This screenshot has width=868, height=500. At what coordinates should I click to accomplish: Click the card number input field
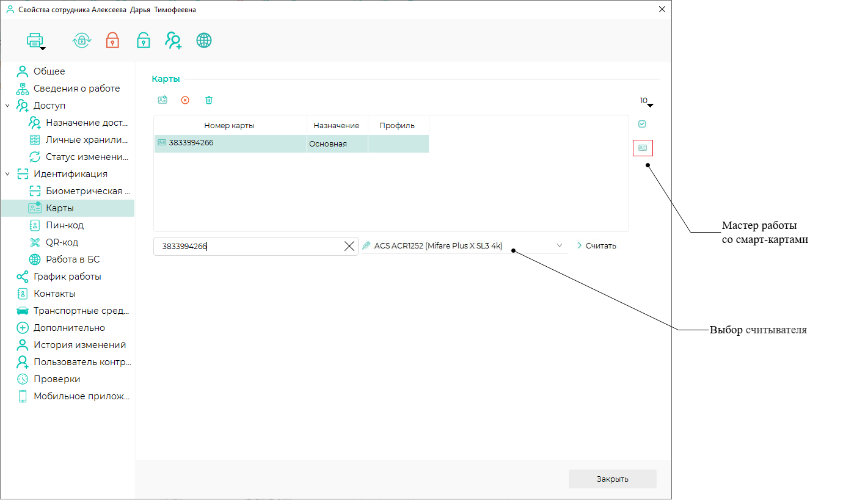click(x=249, y=247)
